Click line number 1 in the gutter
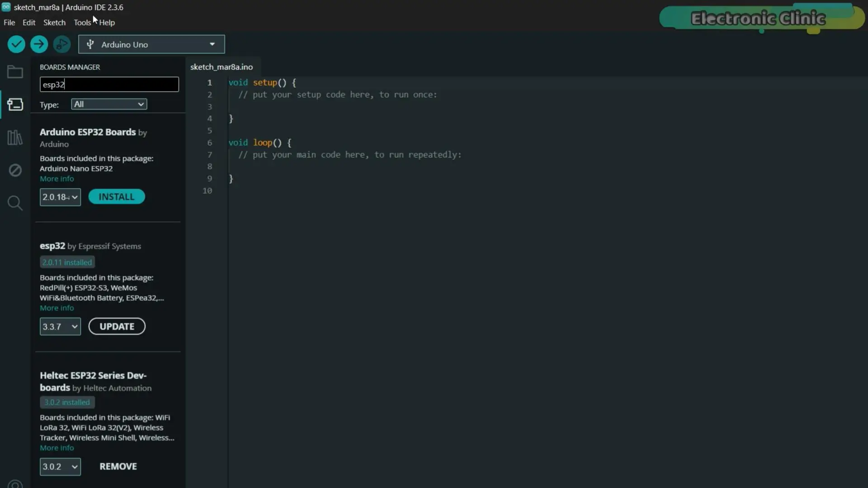 [x=209, y=82]
